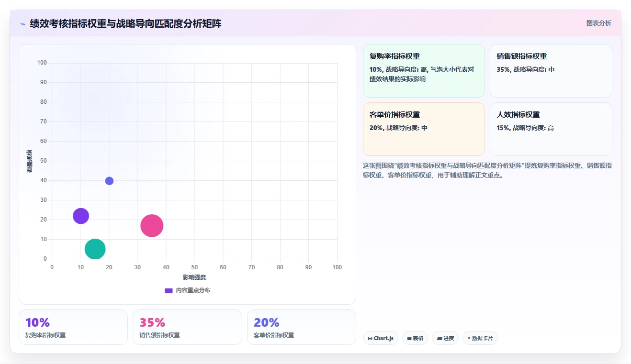Screen dimensions: 631x364
Task: Click the 客单价指标权重 label under 20%
Action: [274, 335]
